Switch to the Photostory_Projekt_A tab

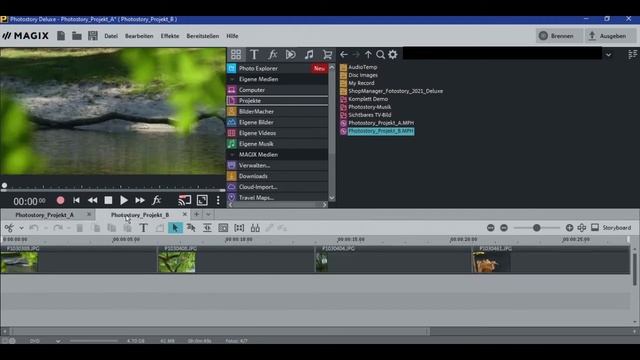coord(44,215)
